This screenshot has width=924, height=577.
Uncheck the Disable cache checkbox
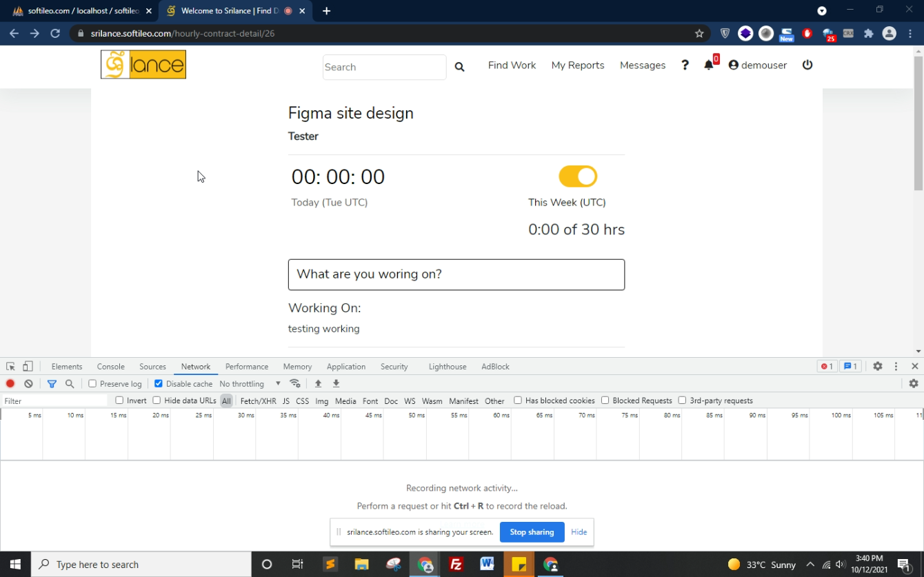tap(159, 384)
